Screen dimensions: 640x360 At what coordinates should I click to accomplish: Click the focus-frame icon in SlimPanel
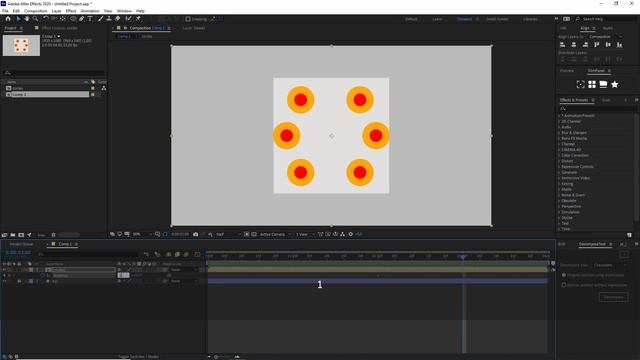point(580,84)
